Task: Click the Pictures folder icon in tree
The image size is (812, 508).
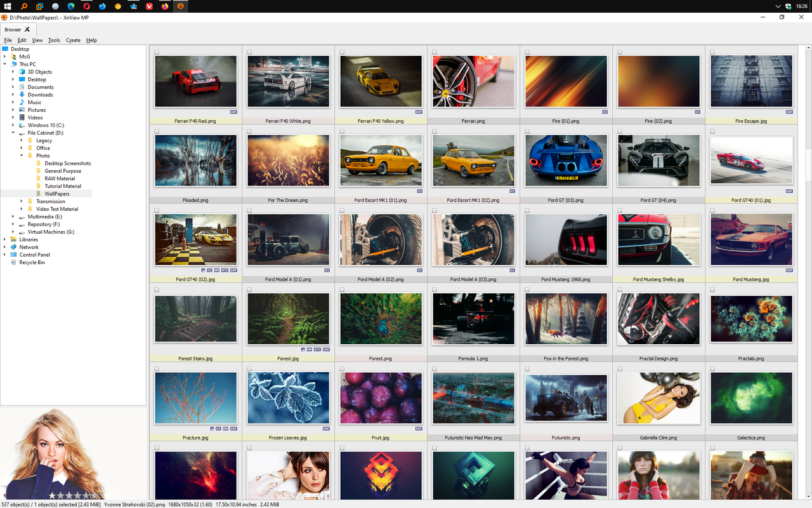Action: [22, 110]
